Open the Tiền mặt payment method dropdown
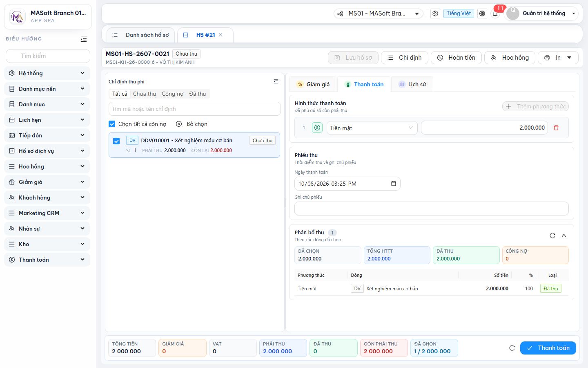This screenshot has height=368, width=588. pyautogui.click(x=372, y=128)
